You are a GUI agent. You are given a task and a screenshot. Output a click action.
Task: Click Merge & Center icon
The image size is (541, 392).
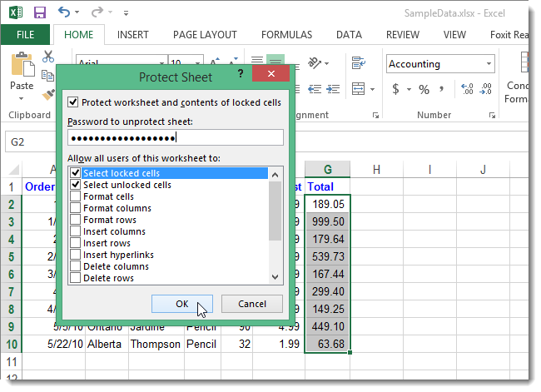click(359, 89)
